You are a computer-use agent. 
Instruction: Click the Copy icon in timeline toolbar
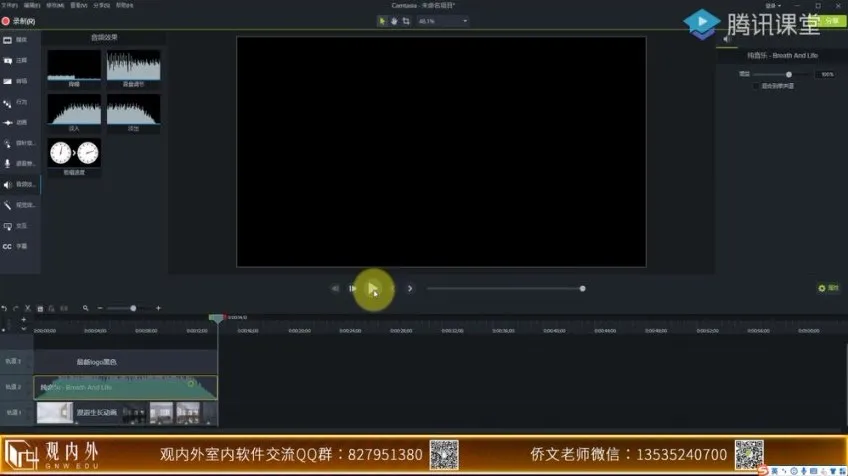(x=40, y=308)
